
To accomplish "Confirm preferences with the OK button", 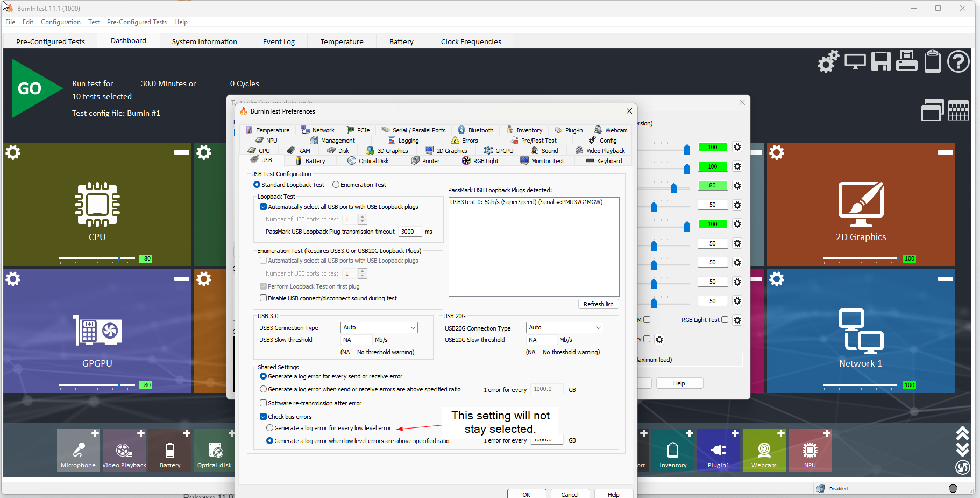I will (527, 494).
